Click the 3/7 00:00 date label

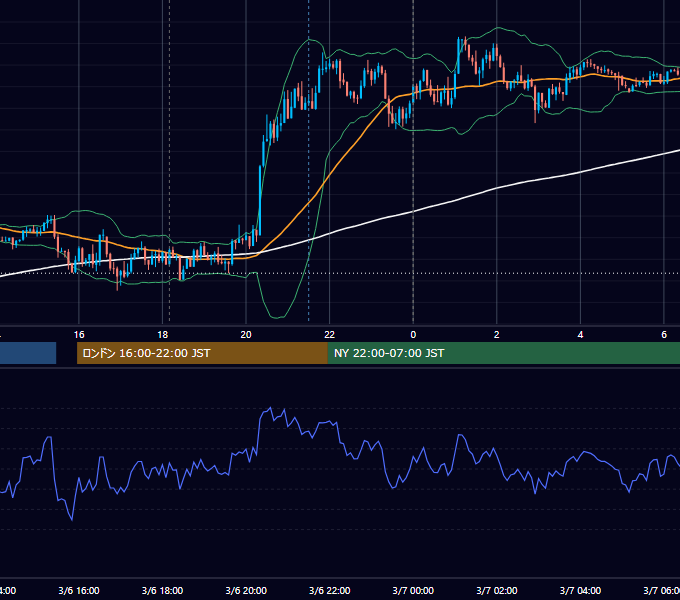click(x=413, y=590)
